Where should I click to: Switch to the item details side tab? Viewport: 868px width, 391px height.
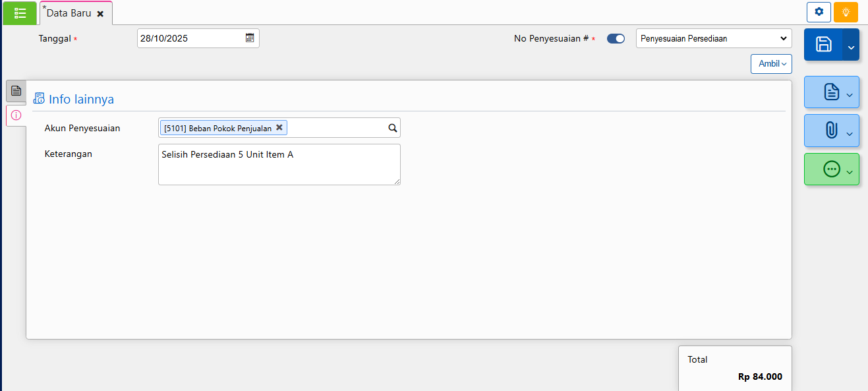pos(16,91)
